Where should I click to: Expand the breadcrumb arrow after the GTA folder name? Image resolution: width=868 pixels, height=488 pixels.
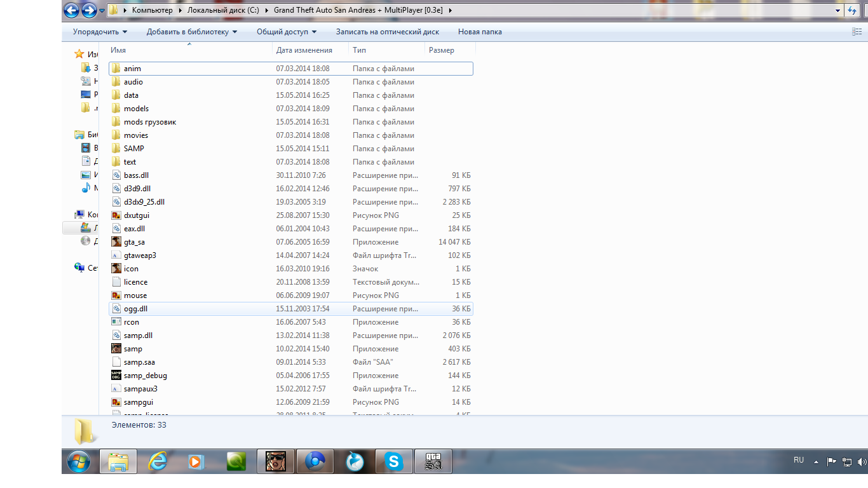coord(451,11)
